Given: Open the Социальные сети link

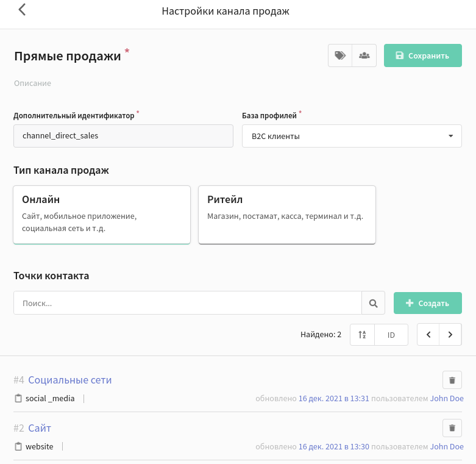Looking at the screenshot, I should click(x=70, y=380).
